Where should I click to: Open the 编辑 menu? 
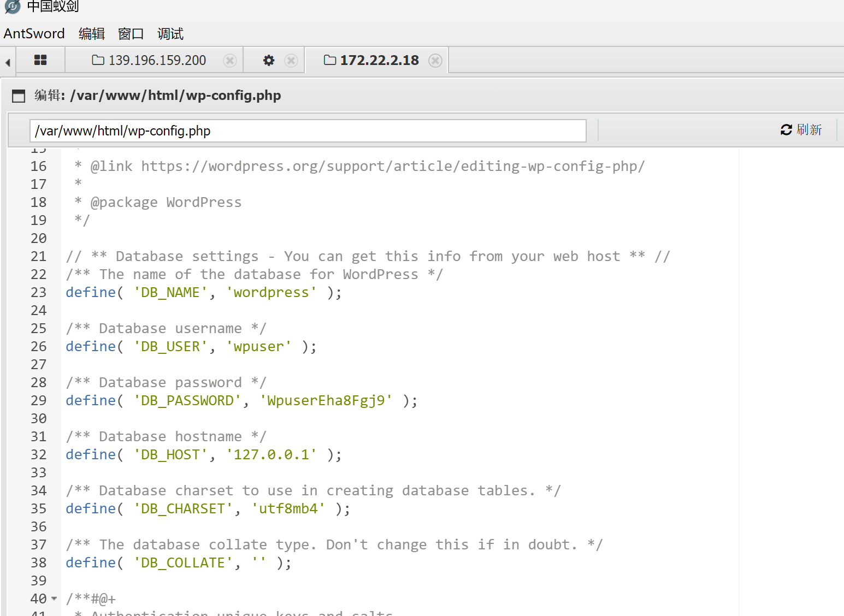point(91,34)
